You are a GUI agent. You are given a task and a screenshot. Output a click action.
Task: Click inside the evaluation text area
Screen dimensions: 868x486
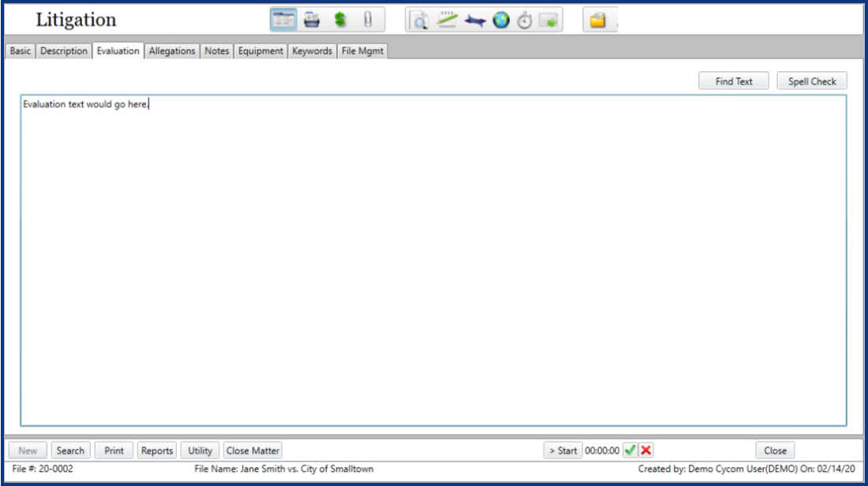tap(434, 261)
